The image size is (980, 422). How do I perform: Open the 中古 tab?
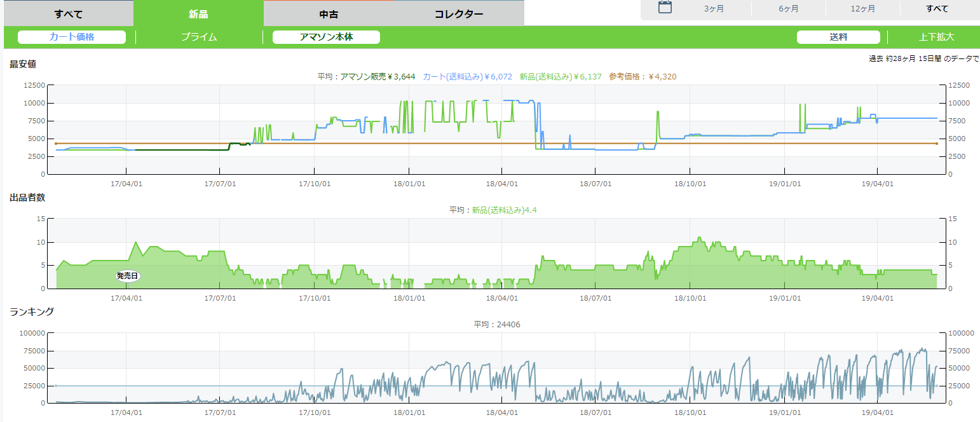pos(329,14)
